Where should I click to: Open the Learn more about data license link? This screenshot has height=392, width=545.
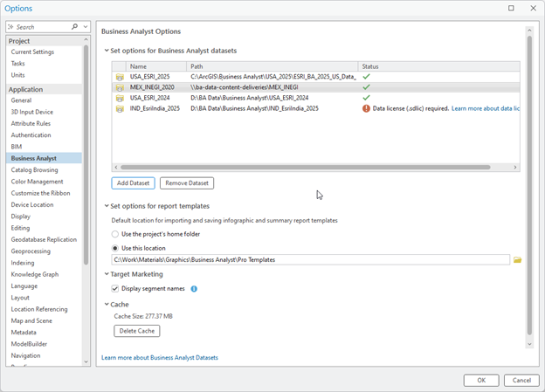pos(486,108)
